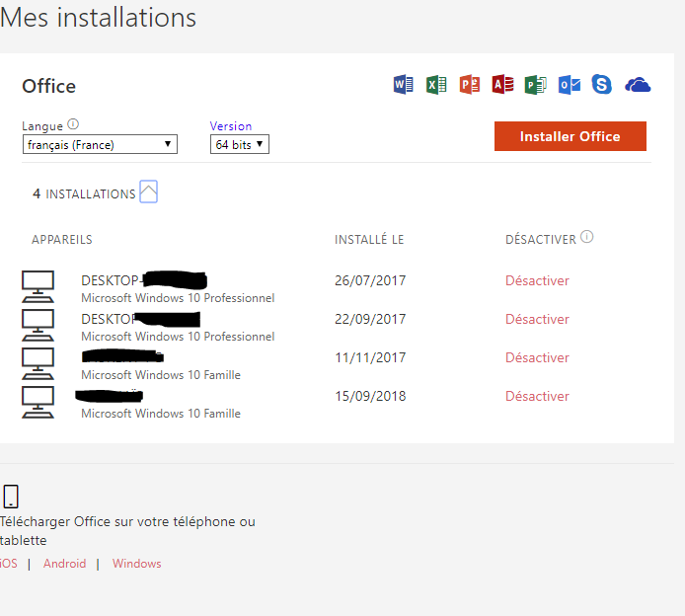The image size is (685, 616).
Task: Click the Publisher icon
Action: [536, 84]
